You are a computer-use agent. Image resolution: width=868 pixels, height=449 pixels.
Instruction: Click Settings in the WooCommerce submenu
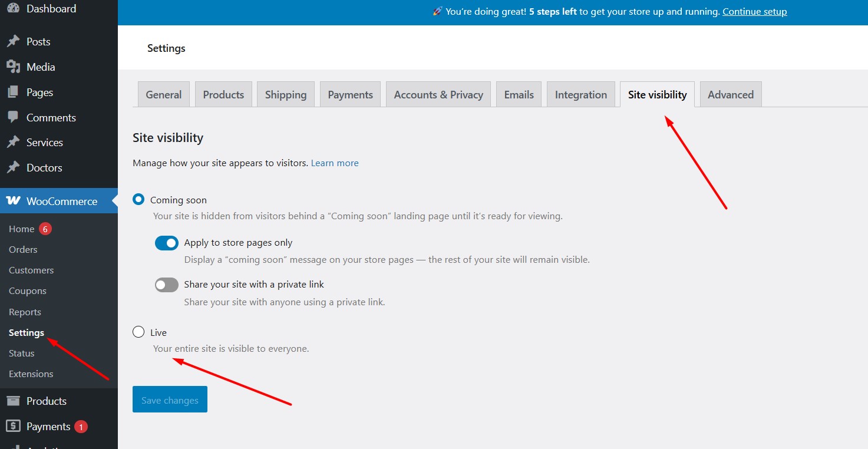coord(27,332)
